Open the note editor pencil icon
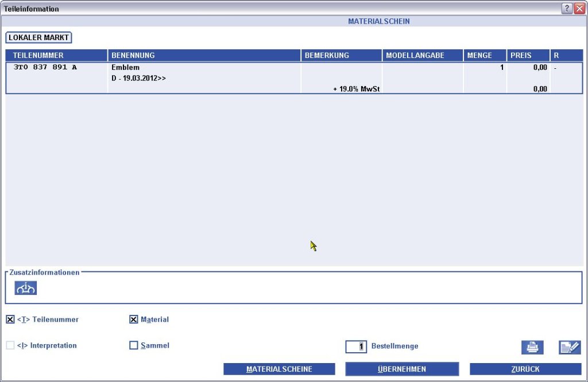Image resolution: width=588 pixels, height=382 pixels. (x=570, y=347)
